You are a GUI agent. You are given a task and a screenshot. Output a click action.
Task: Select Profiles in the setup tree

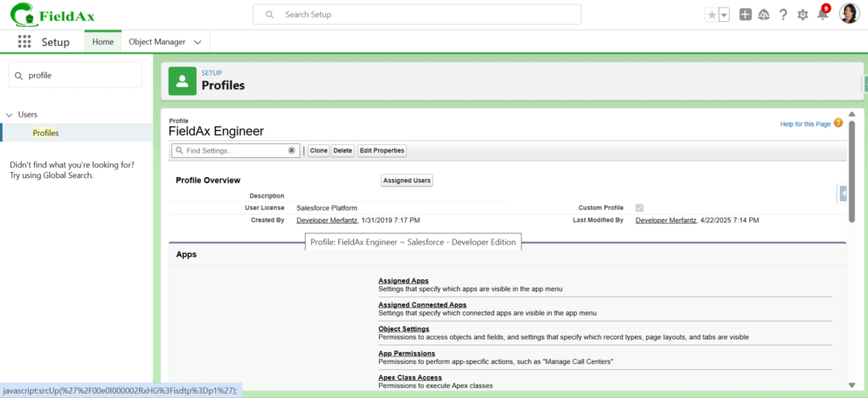tap(46, 133)
